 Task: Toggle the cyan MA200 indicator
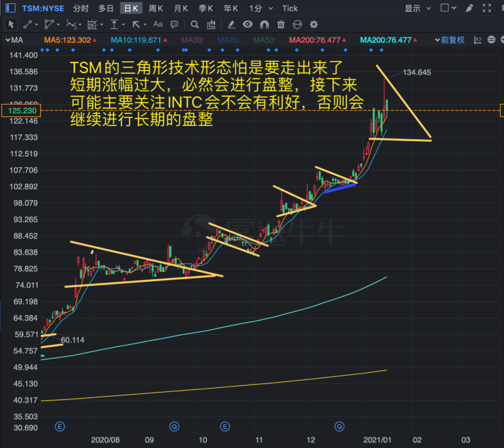(x=388, y=40)
